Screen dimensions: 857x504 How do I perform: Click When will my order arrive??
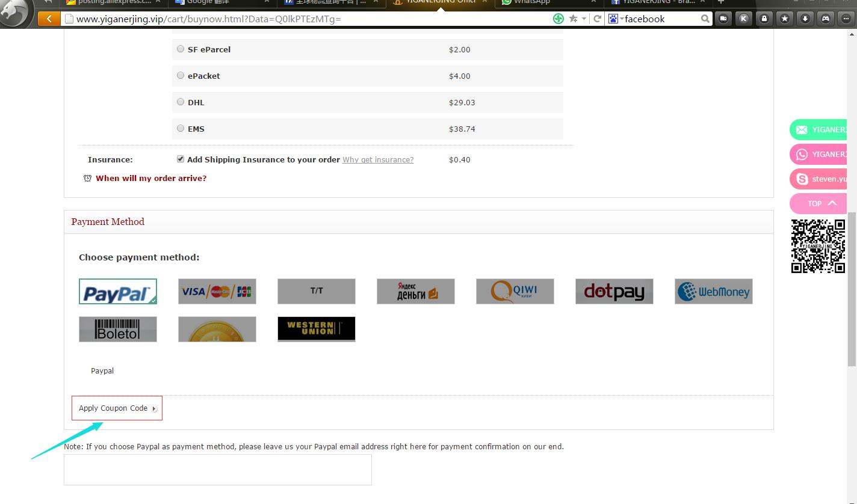point(151,178)
